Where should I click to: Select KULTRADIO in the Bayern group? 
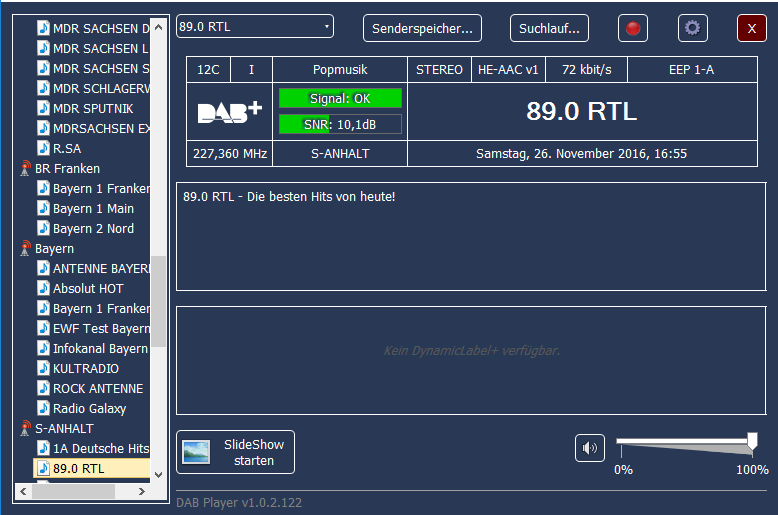click(x=85, y=369)
